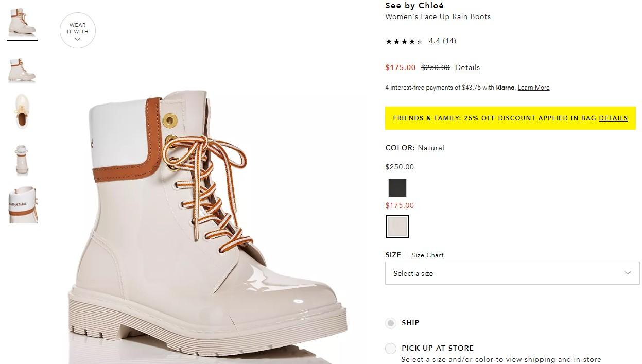The width and height of the screenshot is (642, 364).
Task: Click the See by Chloé brand name
Action: [414, 6]
